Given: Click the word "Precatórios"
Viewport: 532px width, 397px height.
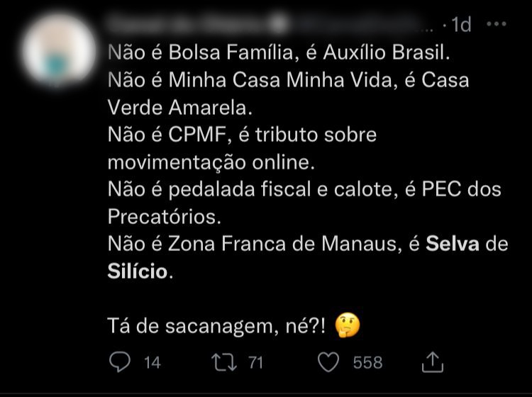Looking at the screenshot, I should click(x=164, y=216).
